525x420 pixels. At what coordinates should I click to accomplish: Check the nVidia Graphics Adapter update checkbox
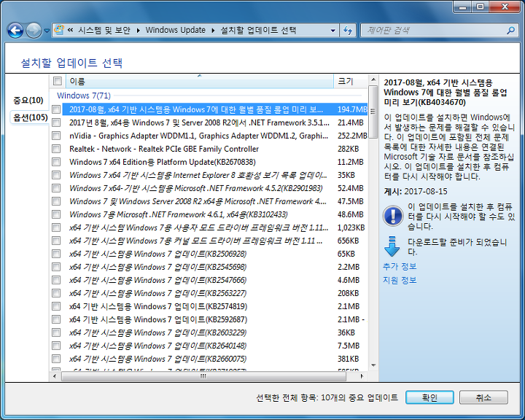tap(56, 136)
